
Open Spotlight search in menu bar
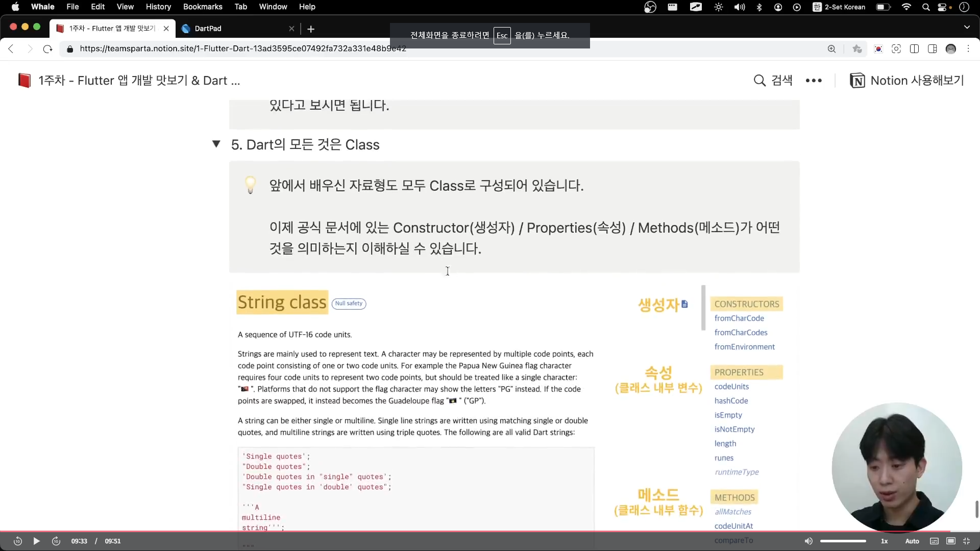926,7
